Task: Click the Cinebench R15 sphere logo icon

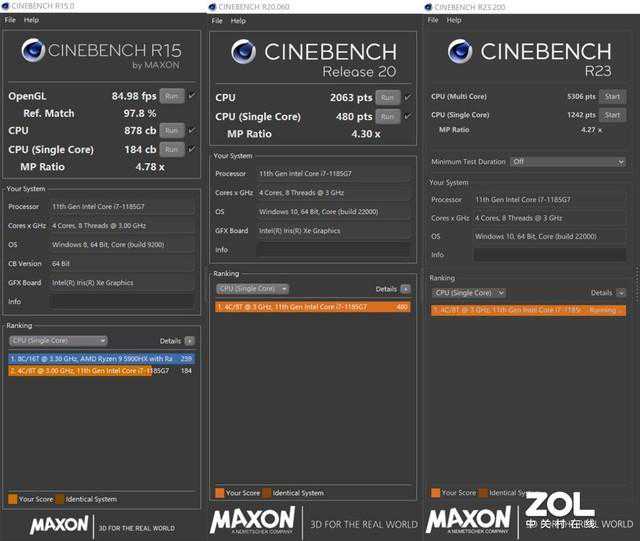Action: pos(33,51)
